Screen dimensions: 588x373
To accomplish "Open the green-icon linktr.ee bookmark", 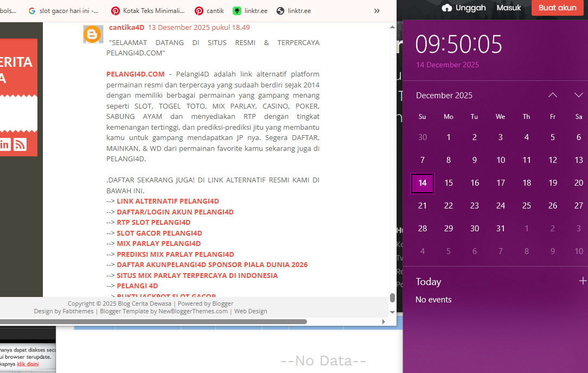I will pyautogui.click(x=250, y=11).
